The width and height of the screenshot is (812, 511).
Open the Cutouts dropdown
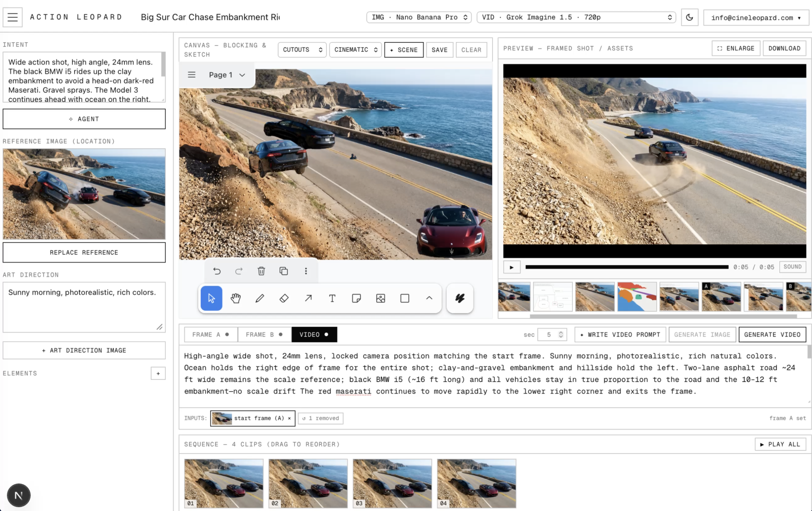tap(302, 50)
